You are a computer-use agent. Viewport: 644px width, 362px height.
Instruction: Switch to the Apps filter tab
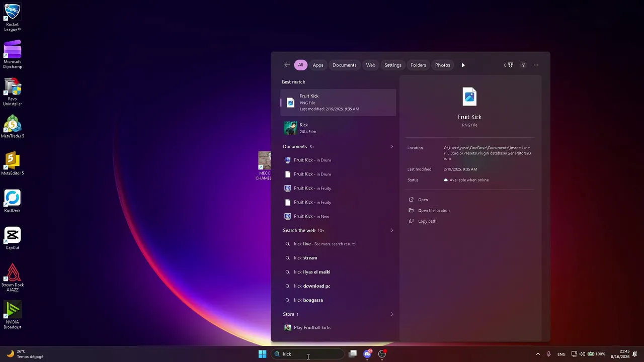(318, 65)
